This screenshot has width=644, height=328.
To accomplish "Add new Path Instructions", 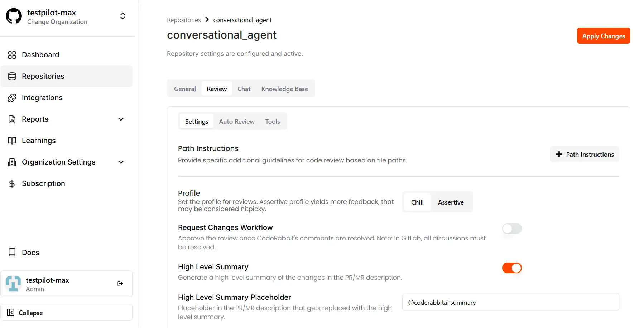I will pos(585,154).
